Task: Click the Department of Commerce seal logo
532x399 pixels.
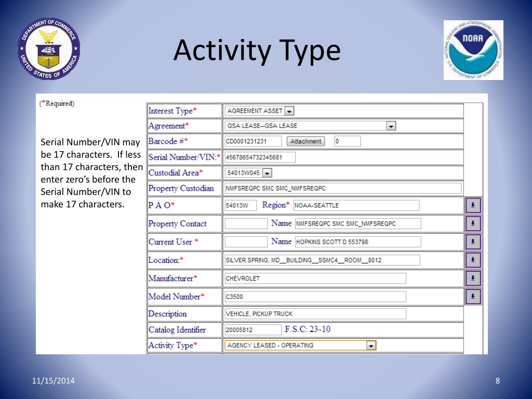Action: (49, 49)
